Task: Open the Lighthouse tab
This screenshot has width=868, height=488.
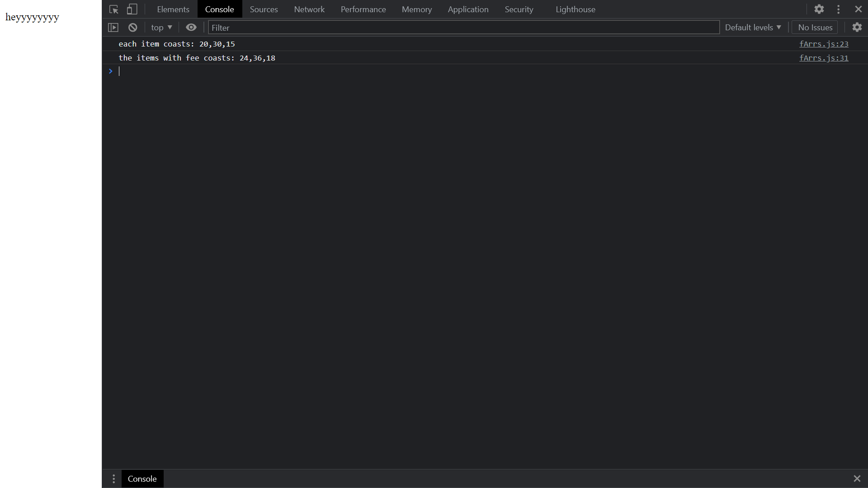Action: click(575, 9)
